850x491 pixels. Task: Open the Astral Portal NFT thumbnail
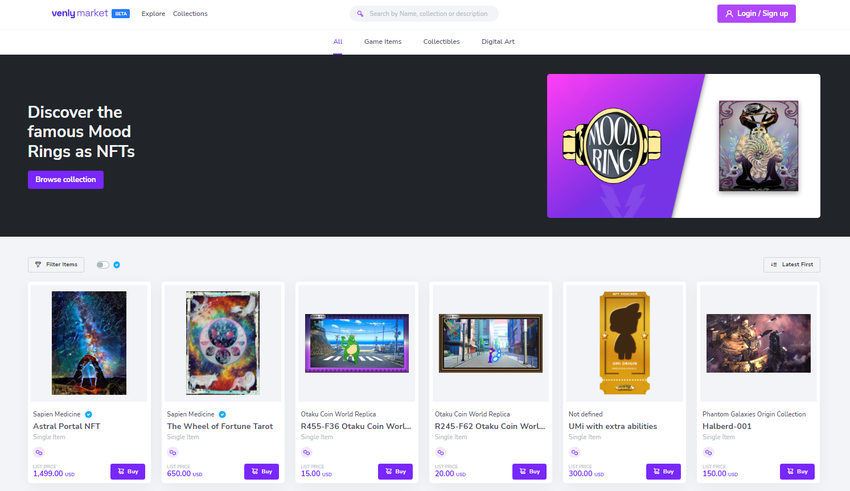click(89, 343)
